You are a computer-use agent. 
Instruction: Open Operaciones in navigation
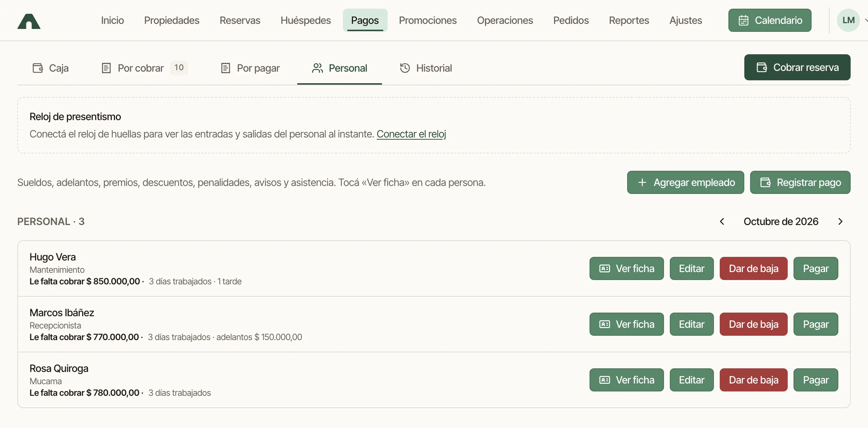505,20
